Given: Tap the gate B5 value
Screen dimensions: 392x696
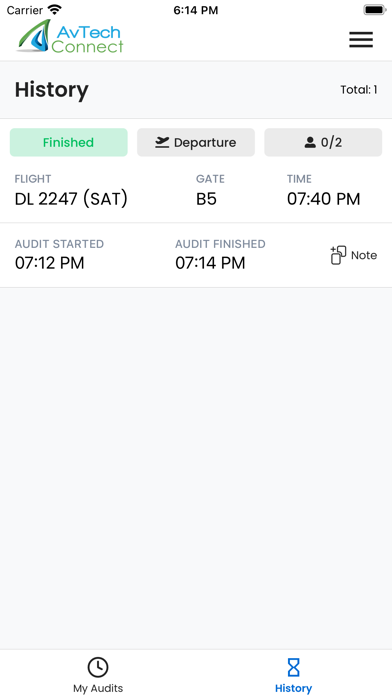Looking at the screenshot, I should pyautogui.click(x=206, y=199).
